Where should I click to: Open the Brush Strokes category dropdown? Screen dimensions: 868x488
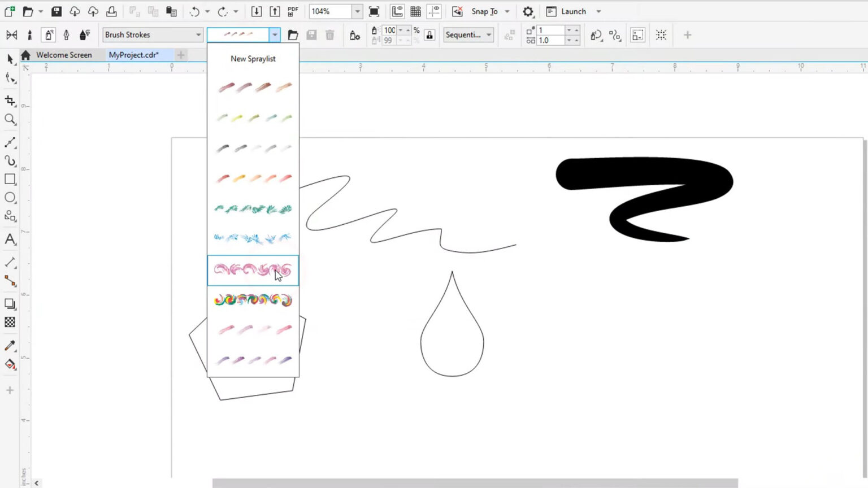pyautogui.click(x=153, y=35)
